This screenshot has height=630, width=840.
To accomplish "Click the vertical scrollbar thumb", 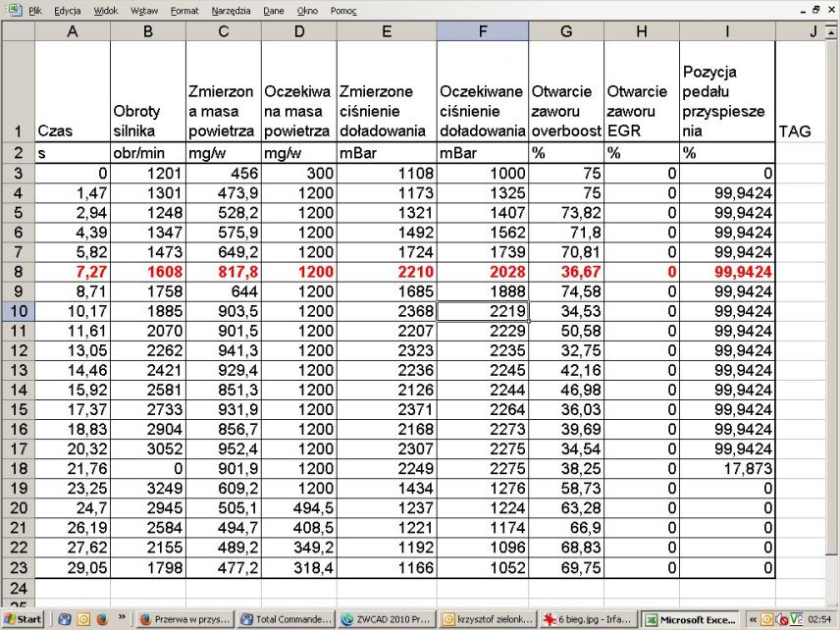I will (831, 298).
